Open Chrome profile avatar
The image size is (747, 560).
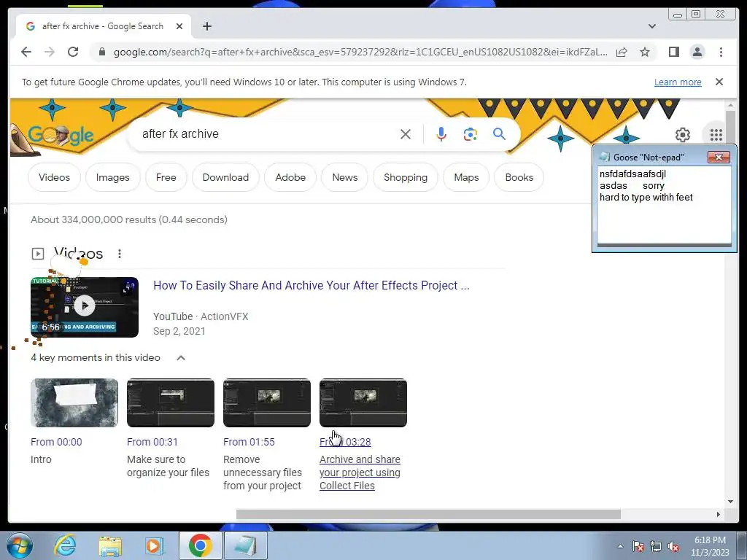[697, 52]
